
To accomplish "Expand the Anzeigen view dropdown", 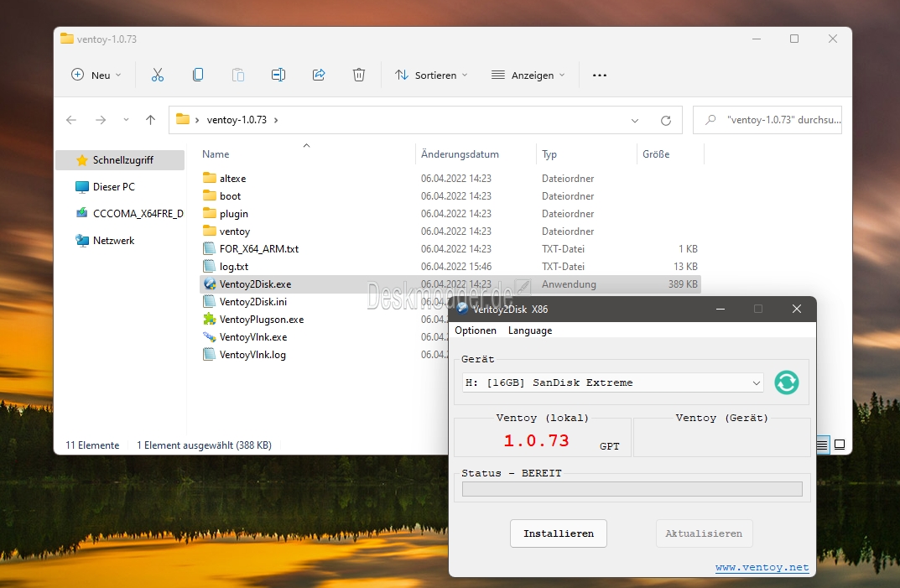I will pos(528,75).
